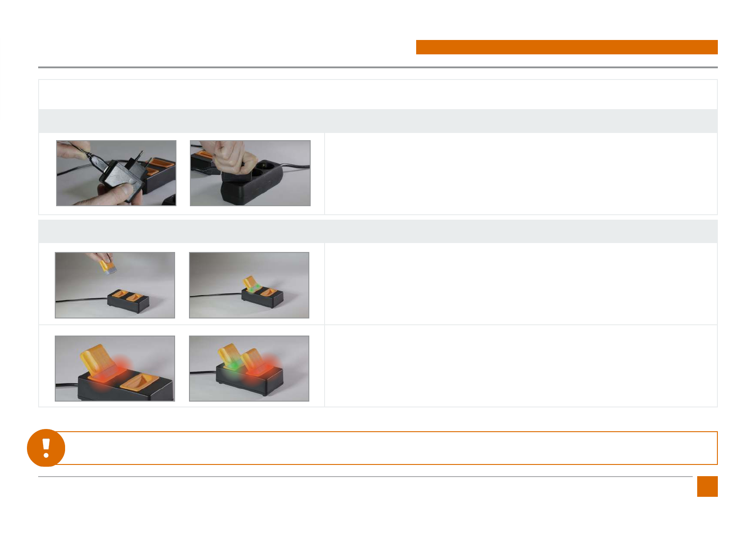Open photo of charger glowing green only

(x=249, y=285)
